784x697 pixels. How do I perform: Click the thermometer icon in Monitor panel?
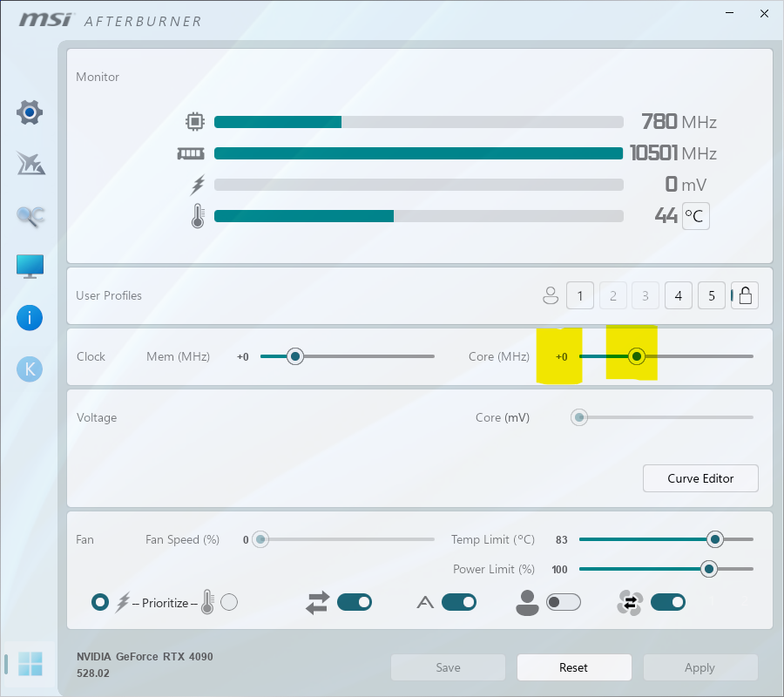(x=198, y=216)
